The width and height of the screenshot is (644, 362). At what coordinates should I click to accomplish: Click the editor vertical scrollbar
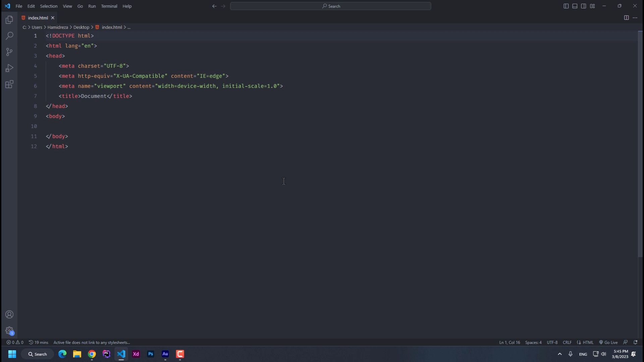coord(640,144)
